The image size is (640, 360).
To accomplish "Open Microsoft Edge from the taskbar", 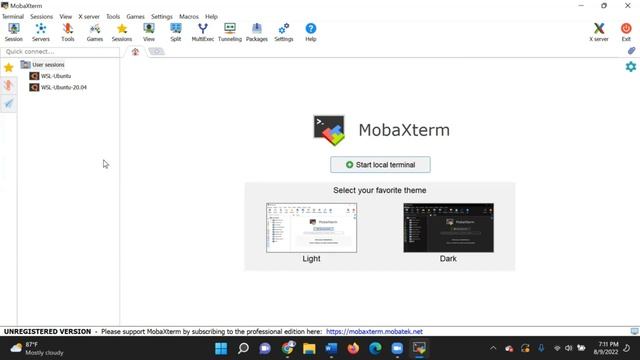I will pos(375,348).
